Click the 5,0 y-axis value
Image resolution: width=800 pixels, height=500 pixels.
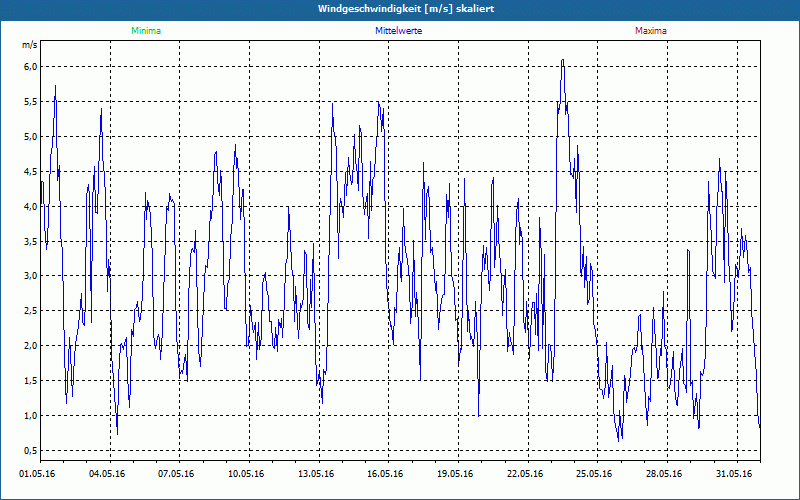(31, 137)
